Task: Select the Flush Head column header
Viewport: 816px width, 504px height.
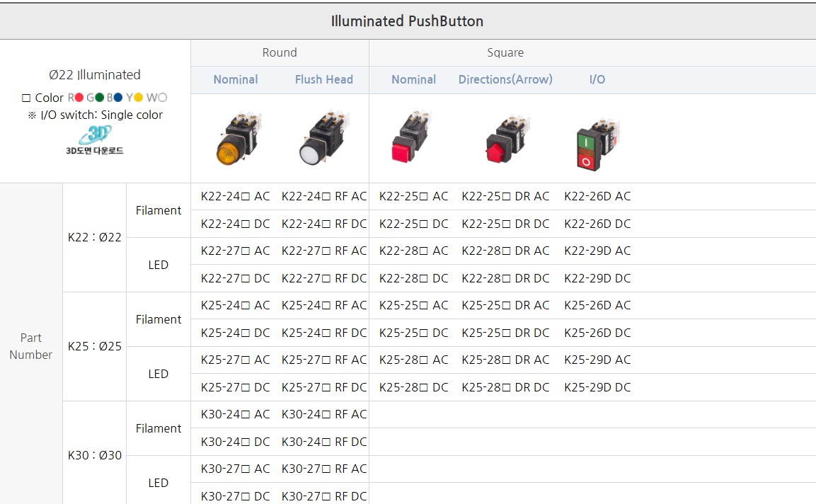Action: (323, 79)
